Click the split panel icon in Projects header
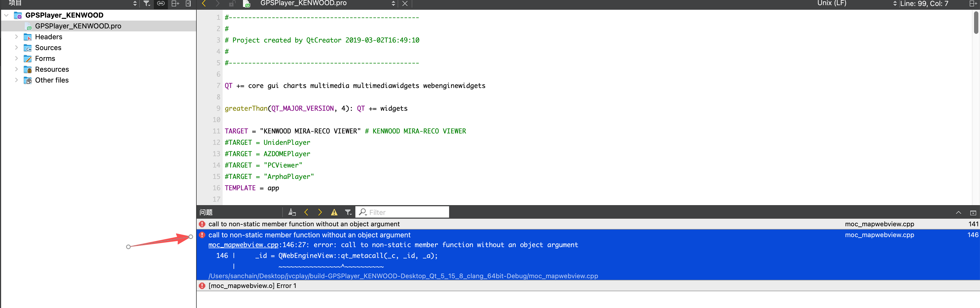The width and height of the screenshot is (980, 308). pos(175,4)
